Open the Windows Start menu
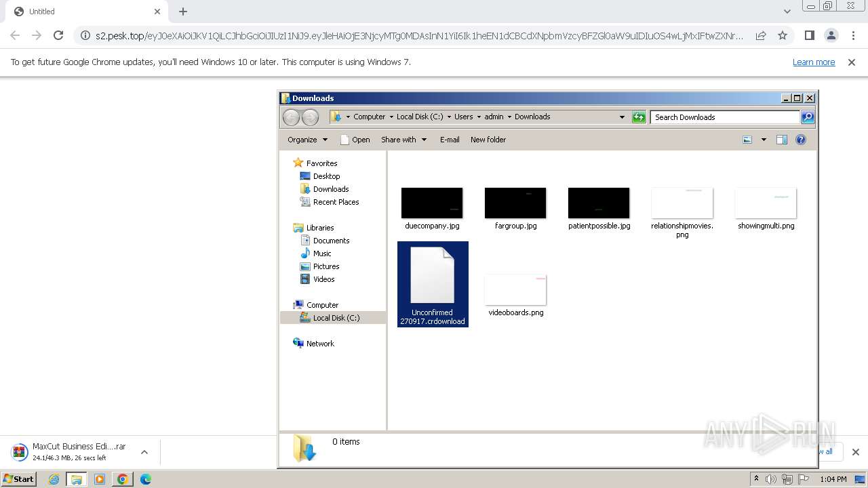Viewport: 868px width, 488px height. (x=19, y=479)
